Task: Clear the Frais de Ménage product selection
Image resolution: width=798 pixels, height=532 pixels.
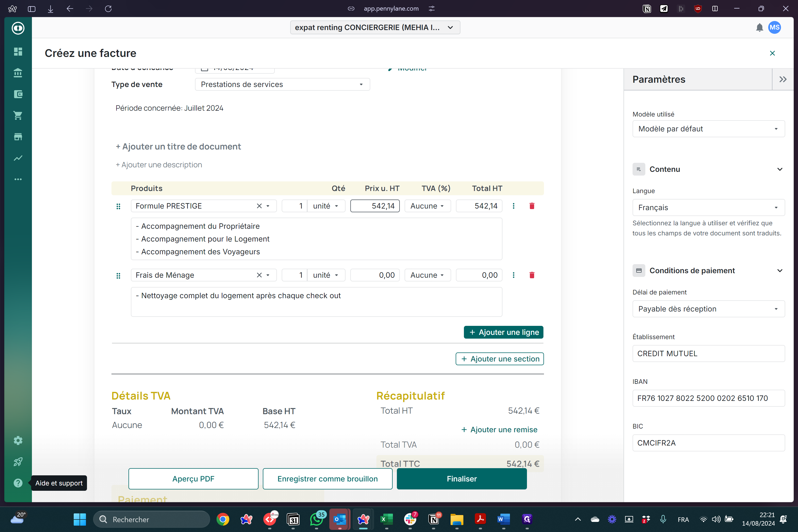Action: pyautogui.click(x=259, y=275)
